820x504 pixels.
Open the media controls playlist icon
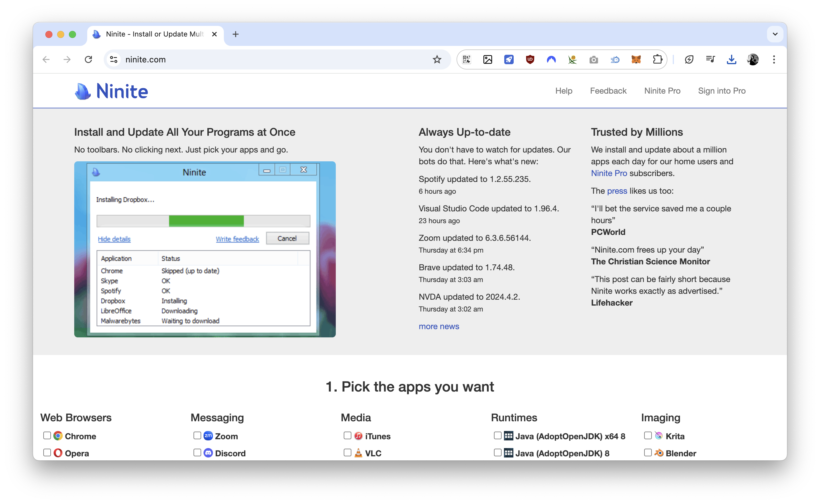(x=710, y=59)
